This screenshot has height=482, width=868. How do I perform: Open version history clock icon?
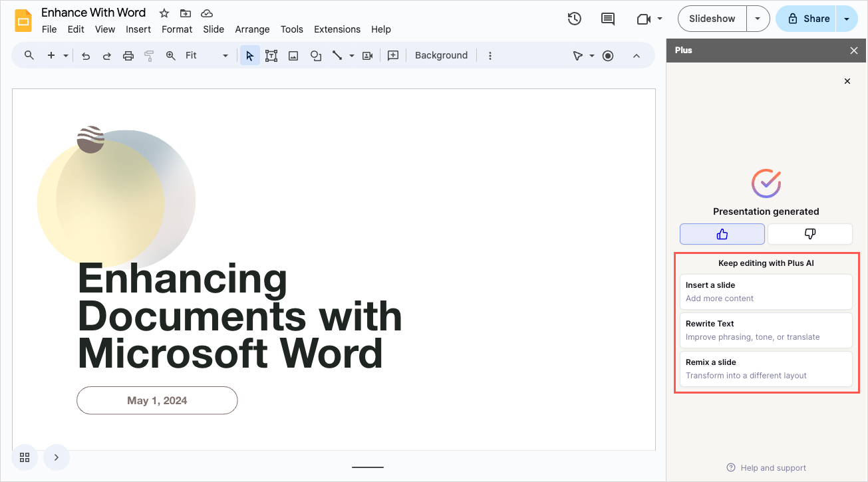tap(575, 19)
